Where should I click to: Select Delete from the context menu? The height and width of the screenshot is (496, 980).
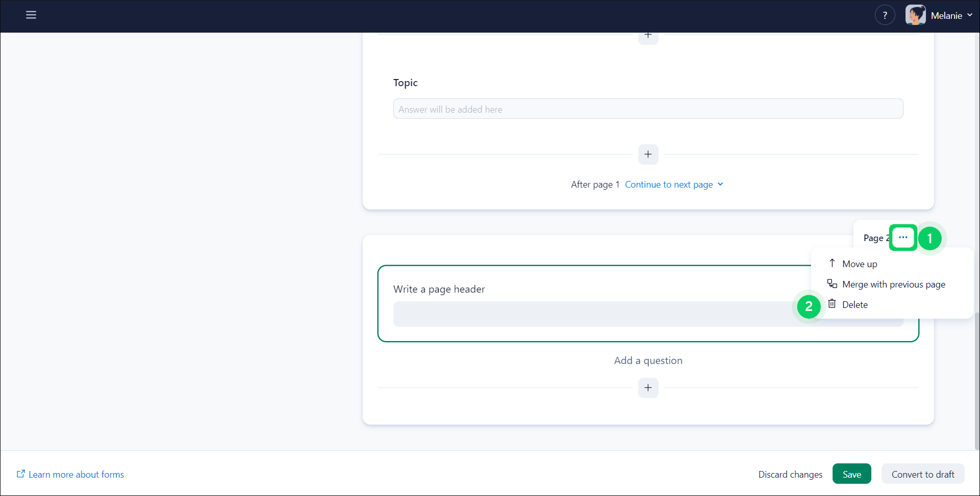point(855,304)
